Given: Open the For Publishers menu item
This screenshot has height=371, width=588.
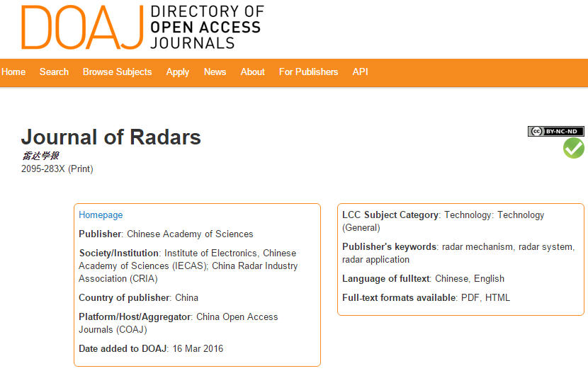Looking at the screenshot, I should (308, 72).
